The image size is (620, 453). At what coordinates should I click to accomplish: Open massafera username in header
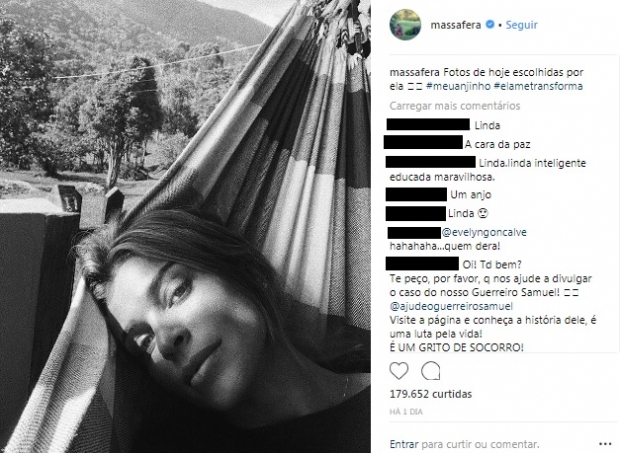(456, 25)
